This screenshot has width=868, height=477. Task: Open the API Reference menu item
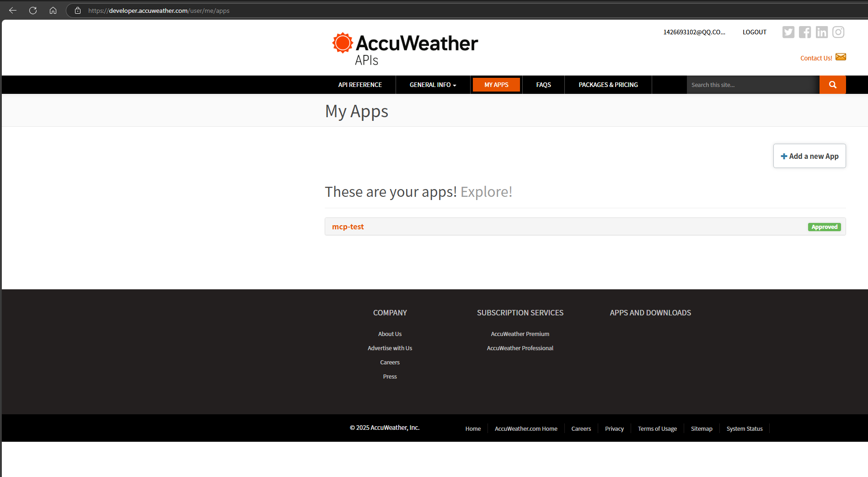360,85
